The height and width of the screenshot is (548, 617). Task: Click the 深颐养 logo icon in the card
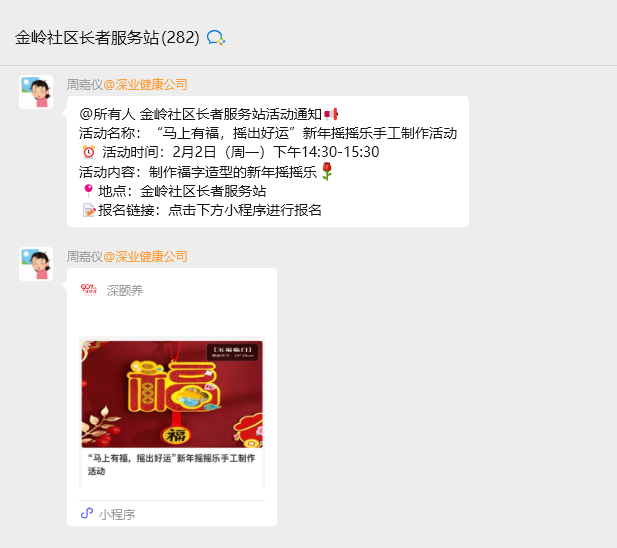pos(89,290)
